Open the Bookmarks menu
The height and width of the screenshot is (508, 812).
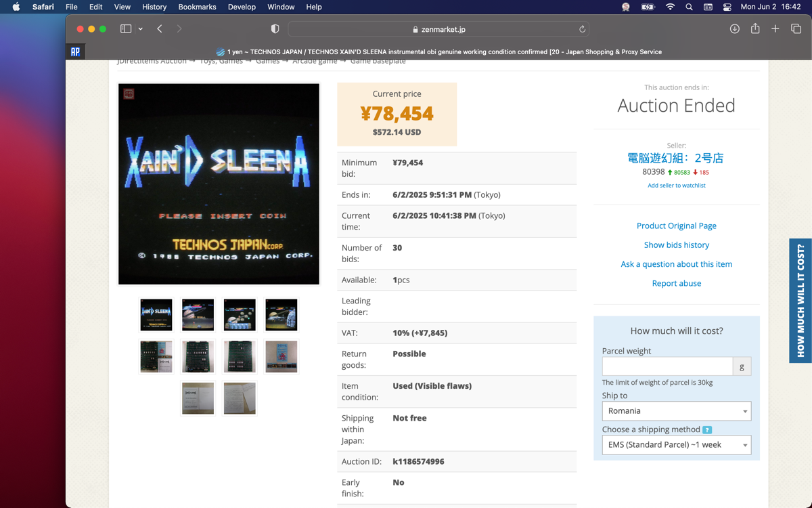click(x=197, y=7)
